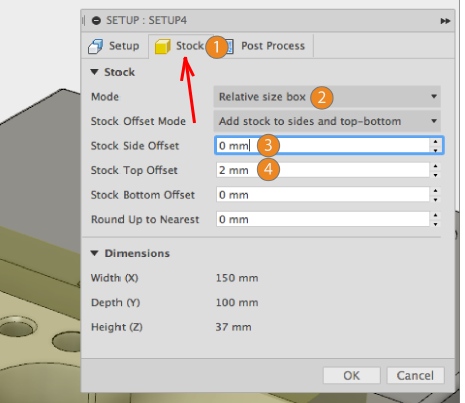Click the Stock Top Offset label
Viewport: 465px width, 403px height.
coord(134,170)
